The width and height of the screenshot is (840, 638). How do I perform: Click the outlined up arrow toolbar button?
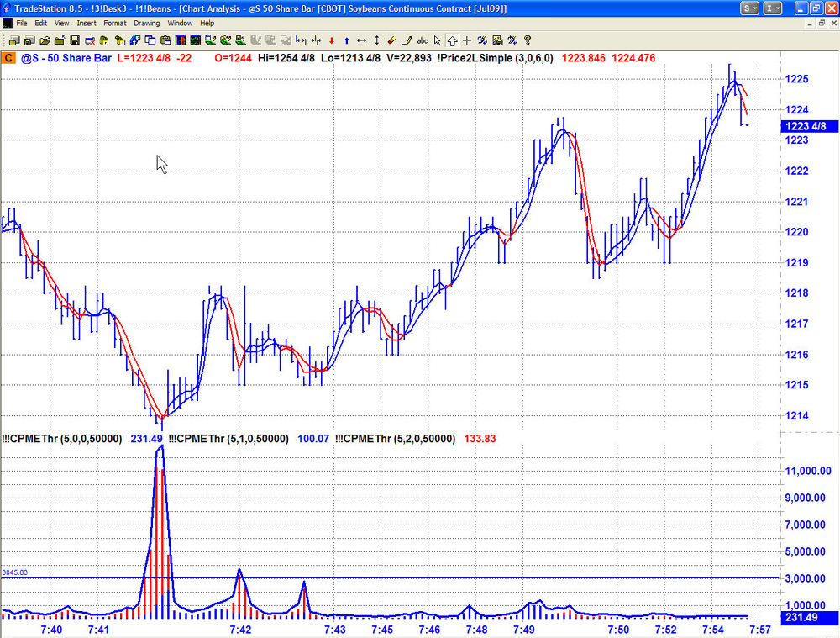coord(452,40)
